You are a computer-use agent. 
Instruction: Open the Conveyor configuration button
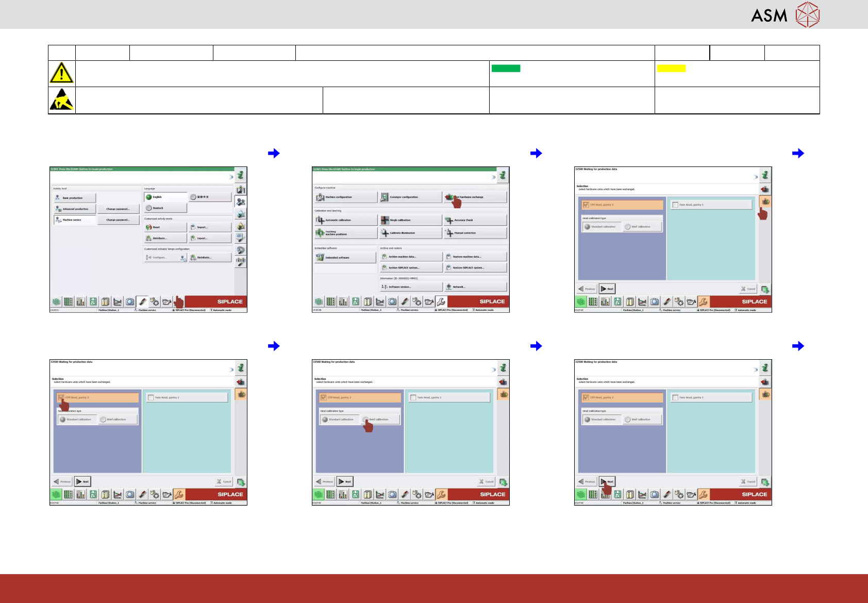click(x=411, y=197)
